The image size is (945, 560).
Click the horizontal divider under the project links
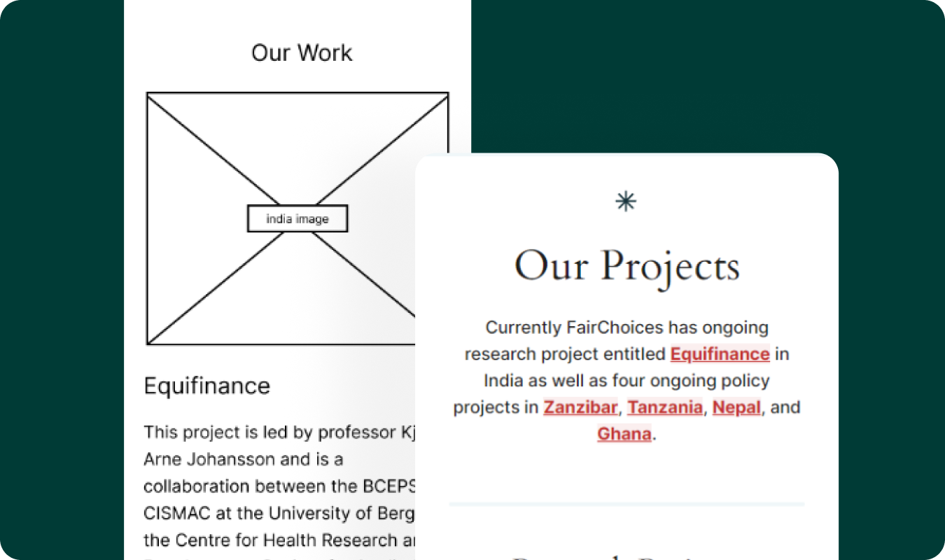tap(626, 504)
